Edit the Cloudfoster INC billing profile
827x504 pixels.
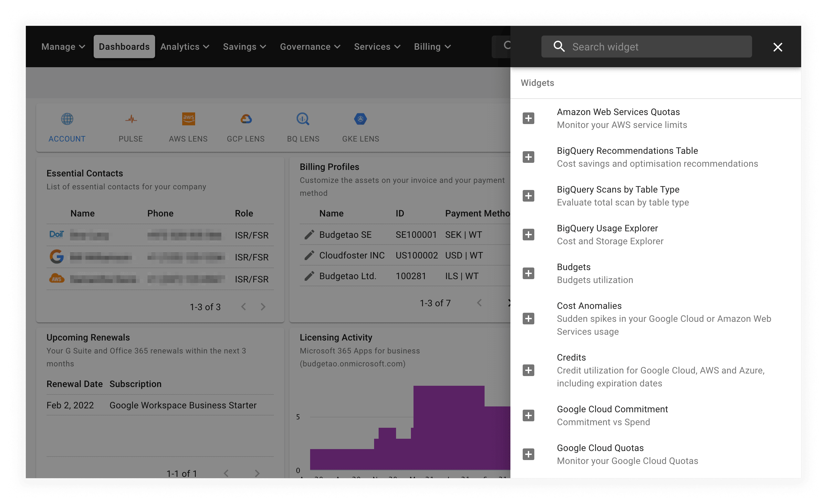tap(309, 255)
